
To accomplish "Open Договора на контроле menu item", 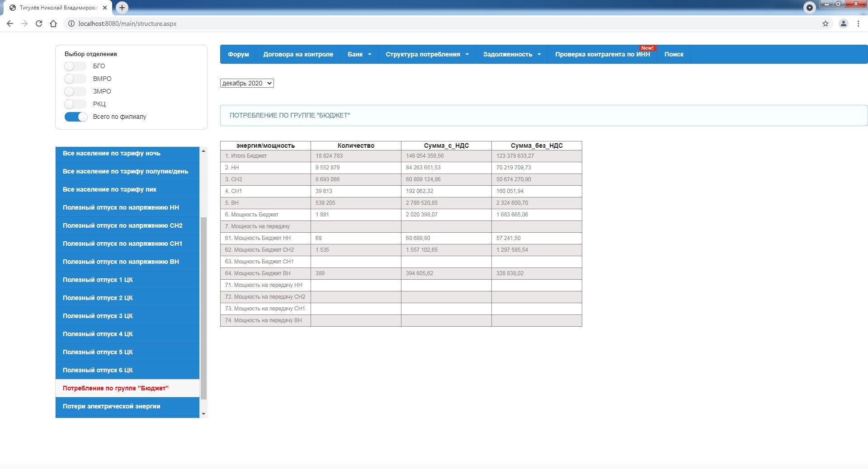I will (298, 54).
